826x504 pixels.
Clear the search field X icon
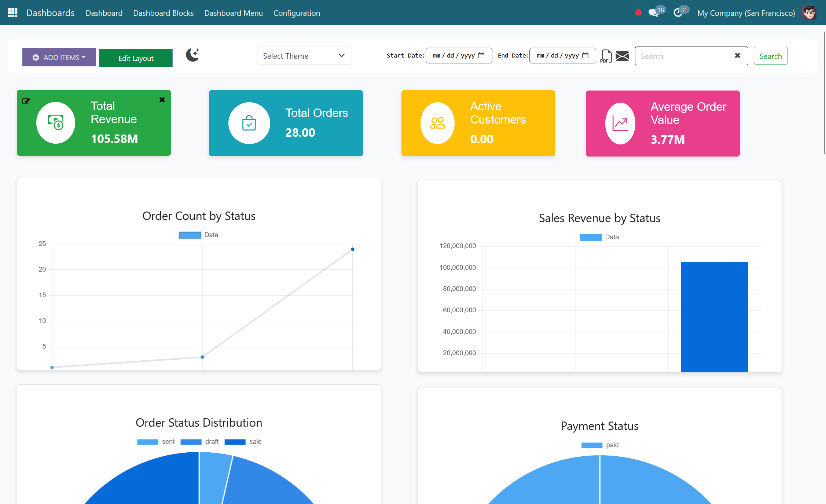[737, 56]
